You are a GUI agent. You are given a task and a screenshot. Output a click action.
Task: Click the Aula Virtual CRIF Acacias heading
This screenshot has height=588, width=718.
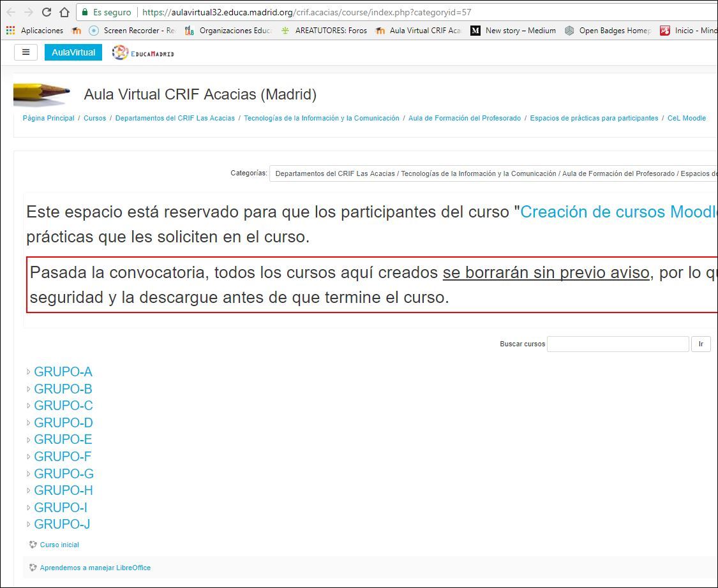point(200,94)
